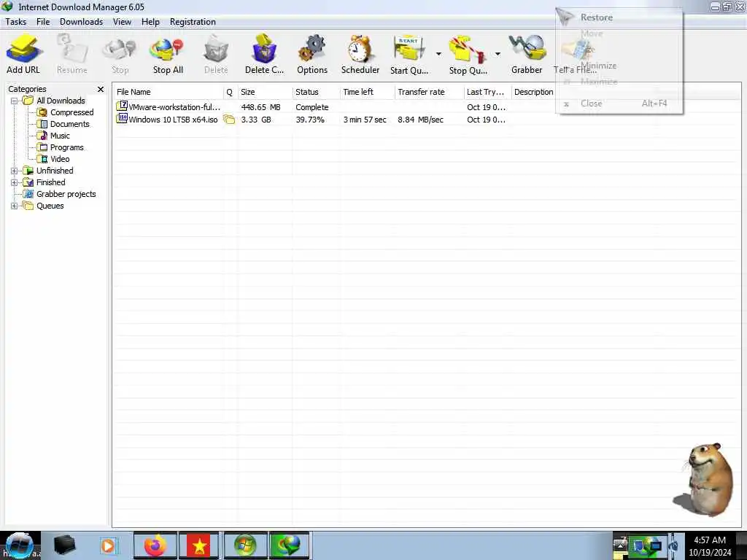Viewport: 747px width, 560px height.
Task: Click the Stop Queue toolbar icon
Action: (468, 50)
